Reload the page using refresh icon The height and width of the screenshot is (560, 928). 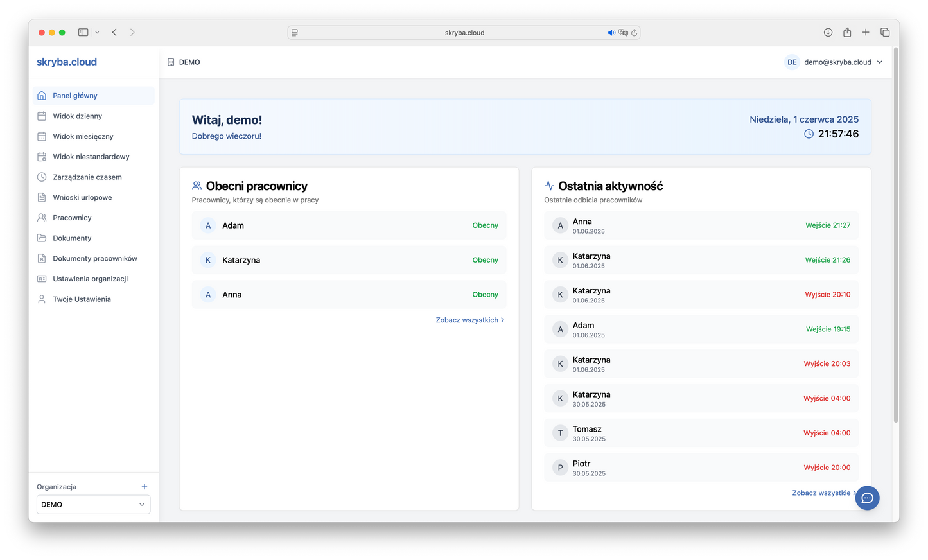pos(634,33)
